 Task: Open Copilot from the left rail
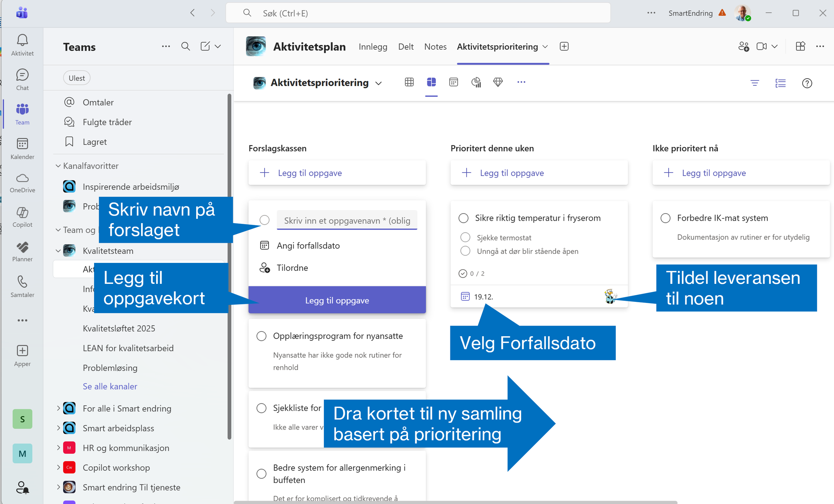click(x=22, y=217)
